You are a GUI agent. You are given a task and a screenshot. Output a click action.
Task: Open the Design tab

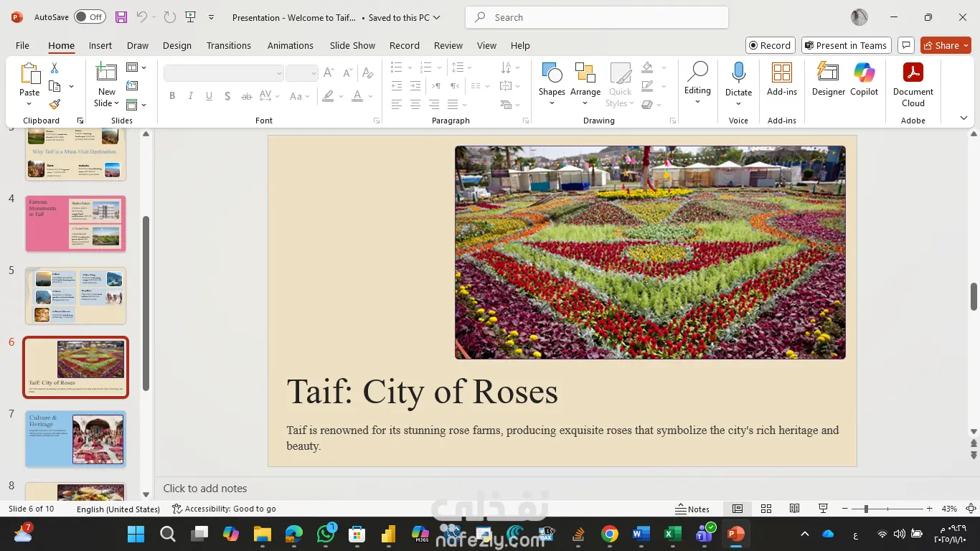coord(176,45)
